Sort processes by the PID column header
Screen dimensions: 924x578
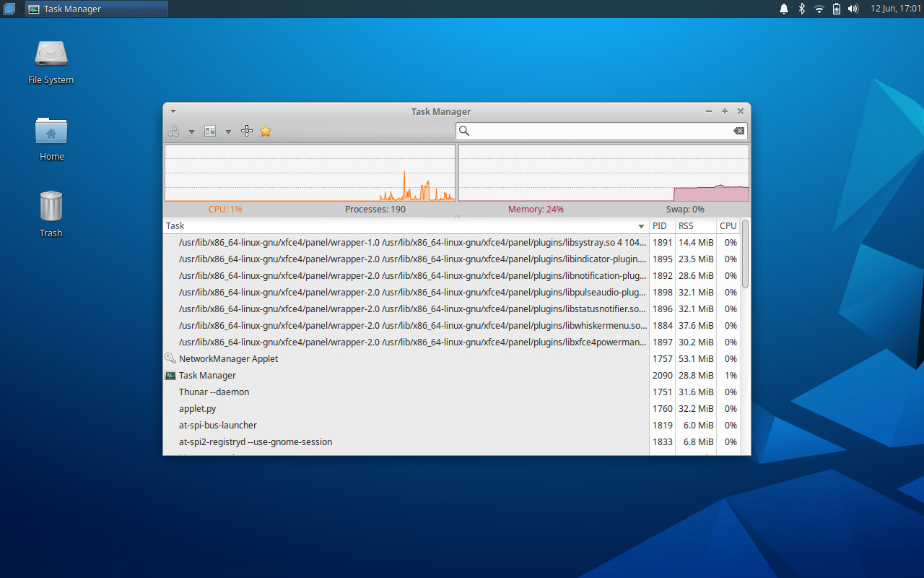coord(660,225)
